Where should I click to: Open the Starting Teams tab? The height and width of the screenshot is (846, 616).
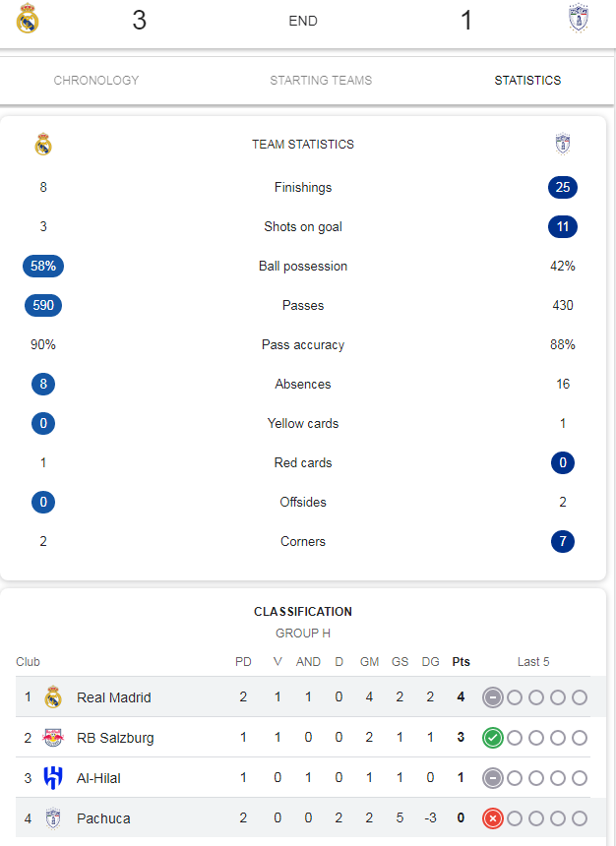click(321, 81)
